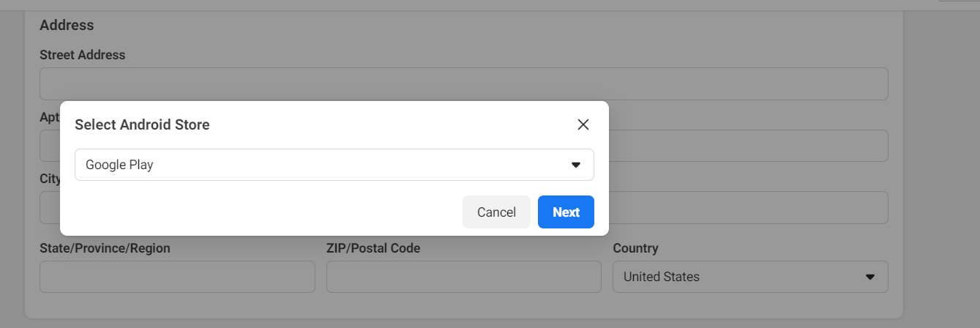Click the Google Play option text
The image size is (980, 328).
pos(119,165)
